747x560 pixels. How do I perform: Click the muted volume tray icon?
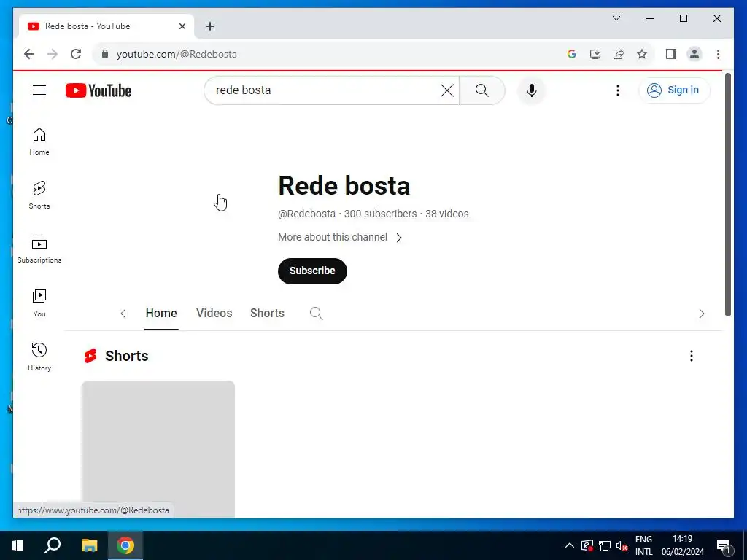coord(622,545)
